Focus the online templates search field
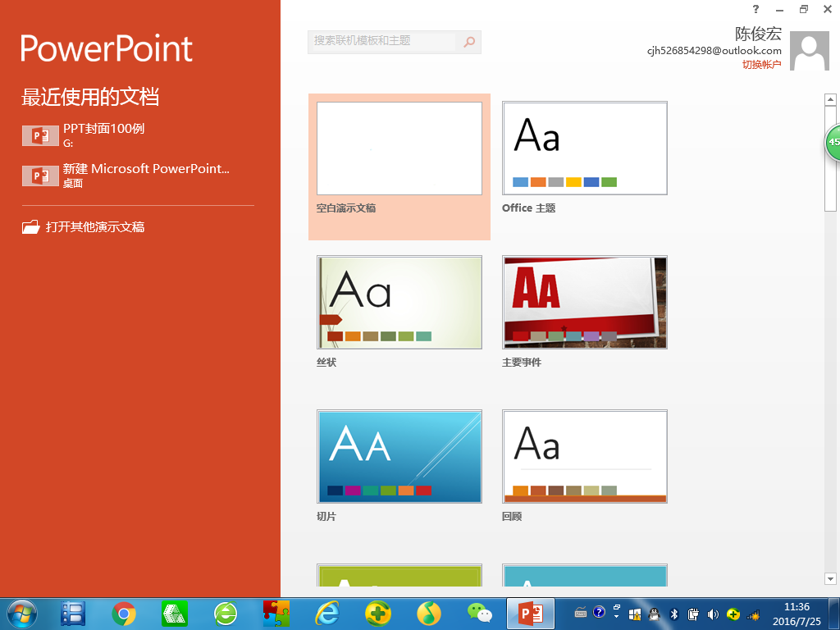840x630 pixels. 384,42
